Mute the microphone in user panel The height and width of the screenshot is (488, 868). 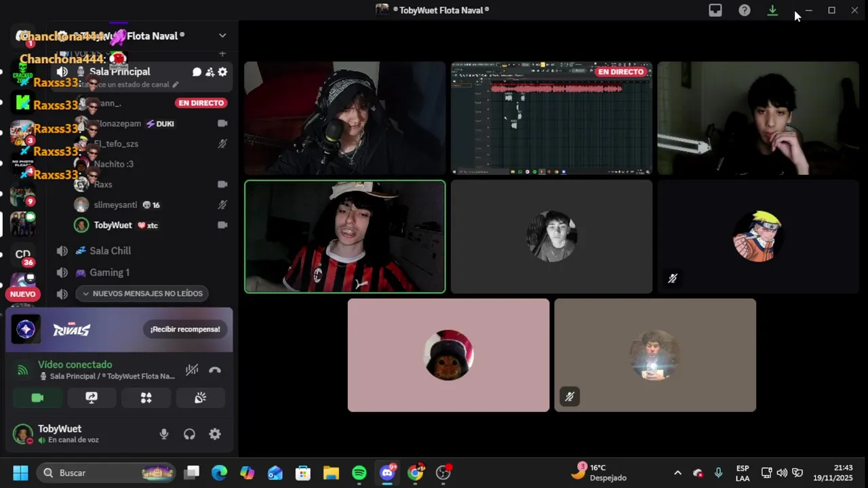[164, 434]
